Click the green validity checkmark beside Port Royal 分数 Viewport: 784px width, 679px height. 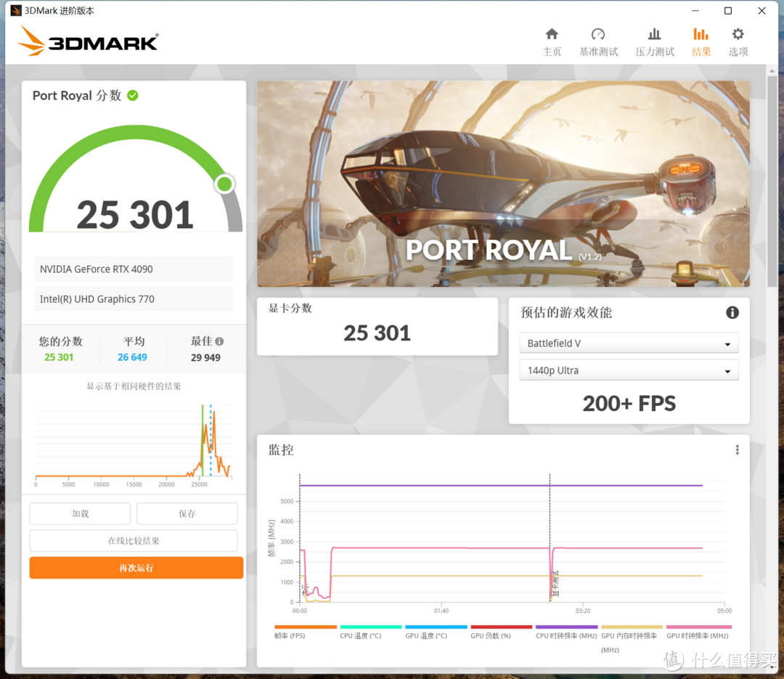click(x=133, y=95)
